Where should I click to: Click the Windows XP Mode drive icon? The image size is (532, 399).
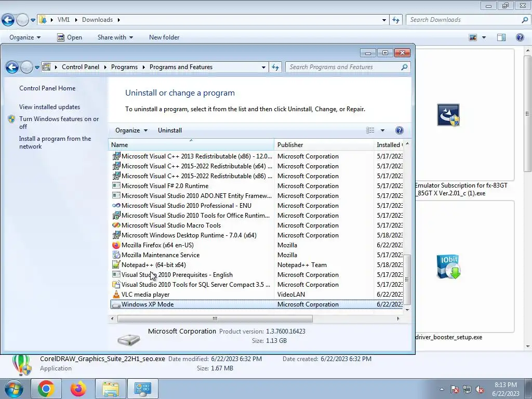tap(116, 304)
